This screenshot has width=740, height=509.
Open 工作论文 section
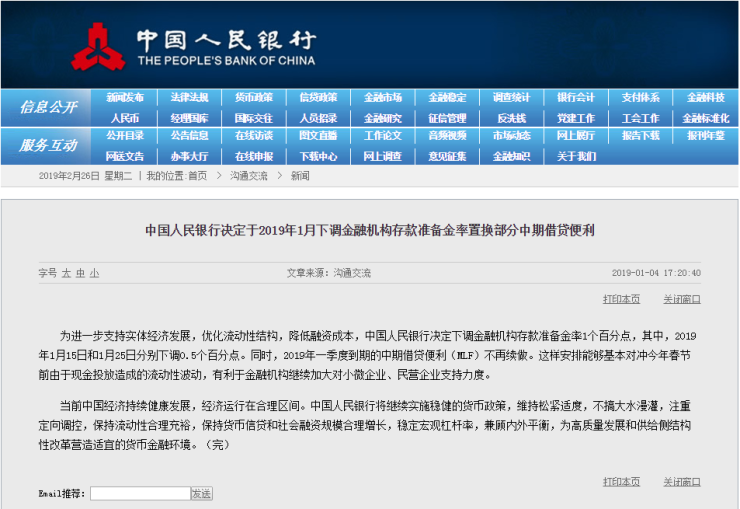pos(383,136)
